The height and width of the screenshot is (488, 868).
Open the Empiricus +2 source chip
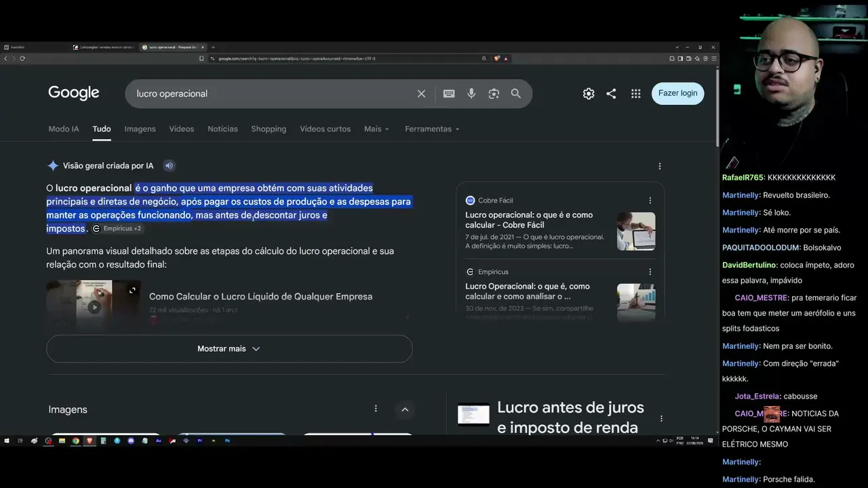coord(117,228)
